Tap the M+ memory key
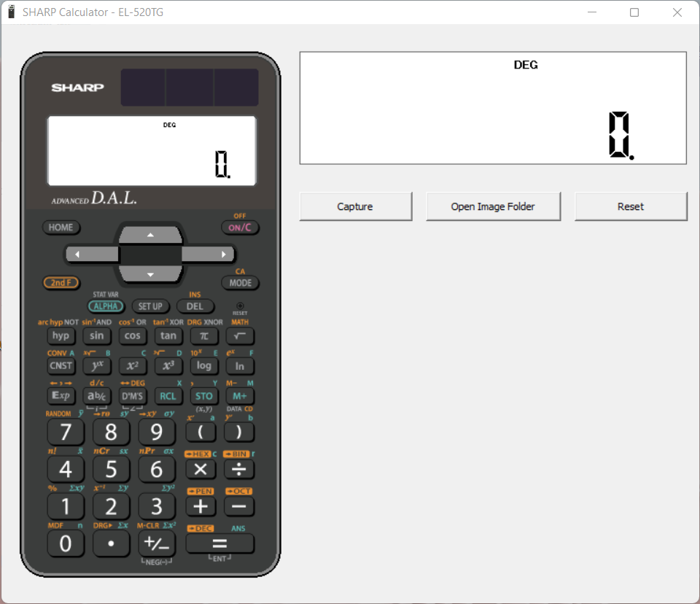Image resolution: width=700 pixels, height=604 pixels. tap(240, 396)
